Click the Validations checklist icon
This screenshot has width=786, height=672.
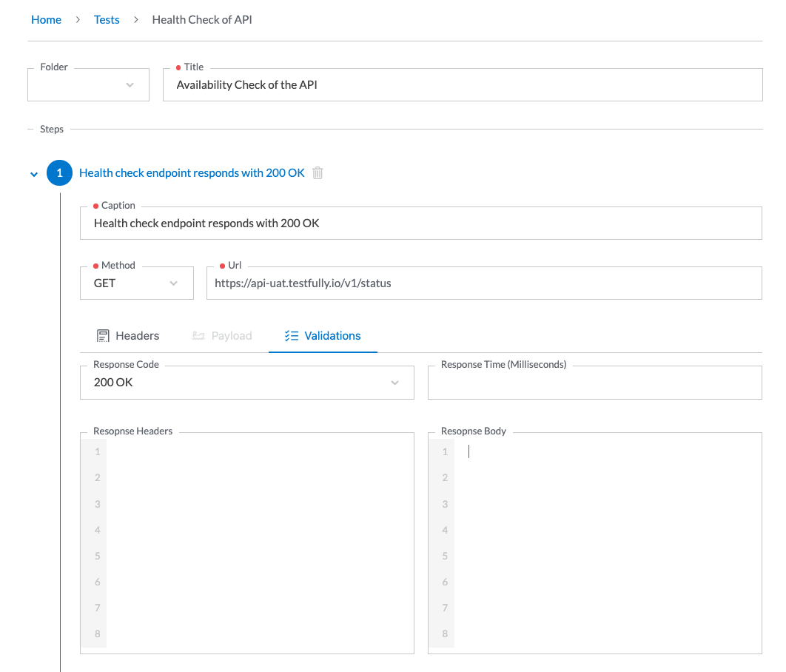coord(292,336)
